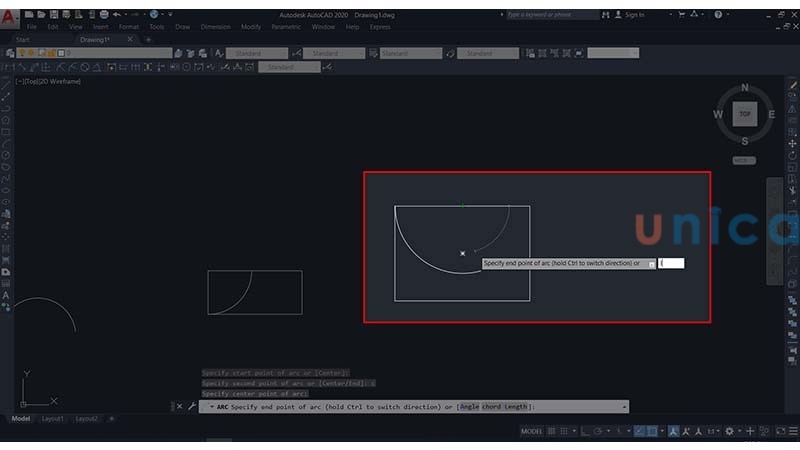Open the File menu
Viewport: 800px width, 450px height.
(32, 27)
